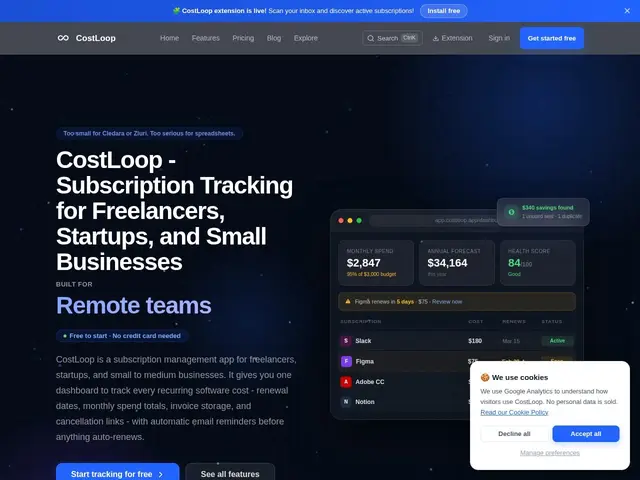640x480 pixels.
Task: Click the Slack app icon in table
Action: tap(346, 340)
